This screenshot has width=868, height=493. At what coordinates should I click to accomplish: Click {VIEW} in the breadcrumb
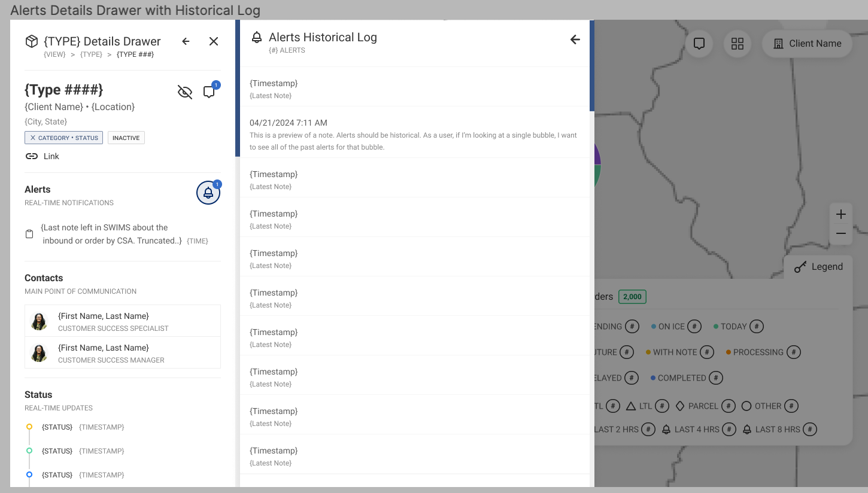tap(54, 54)
